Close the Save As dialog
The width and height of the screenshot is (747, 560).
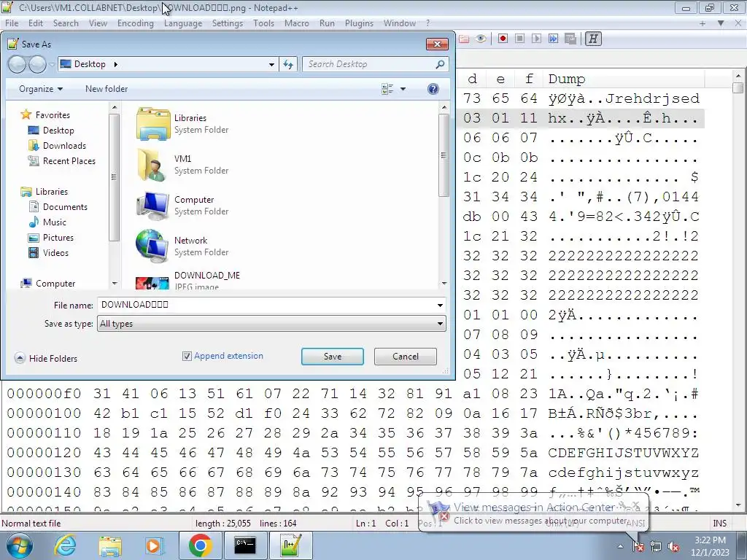[x=437, y=44]
